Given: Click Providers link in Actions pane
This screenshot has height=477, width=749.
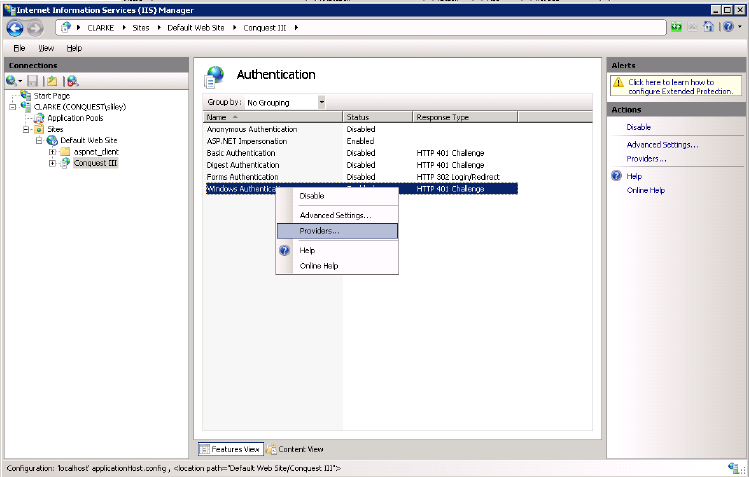Looking at the screenshot, I should 646,159.
